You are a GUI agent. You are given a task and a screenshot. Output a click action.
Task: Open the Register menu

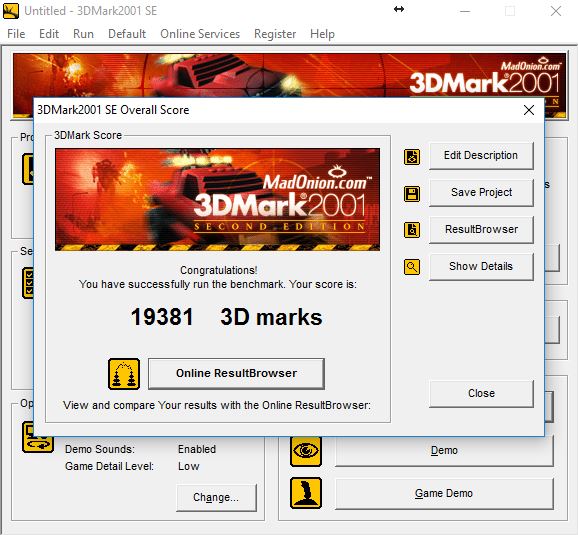click(x=275, y=34)
